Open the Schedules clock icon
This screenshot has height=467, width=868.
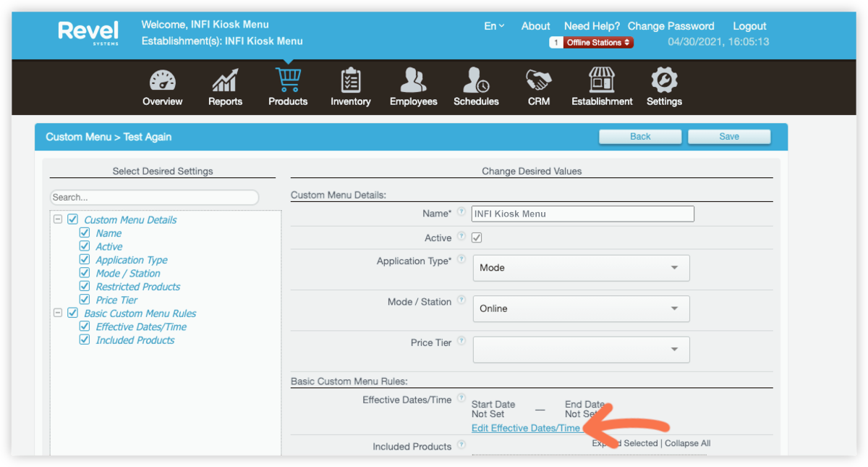[476, 81]
